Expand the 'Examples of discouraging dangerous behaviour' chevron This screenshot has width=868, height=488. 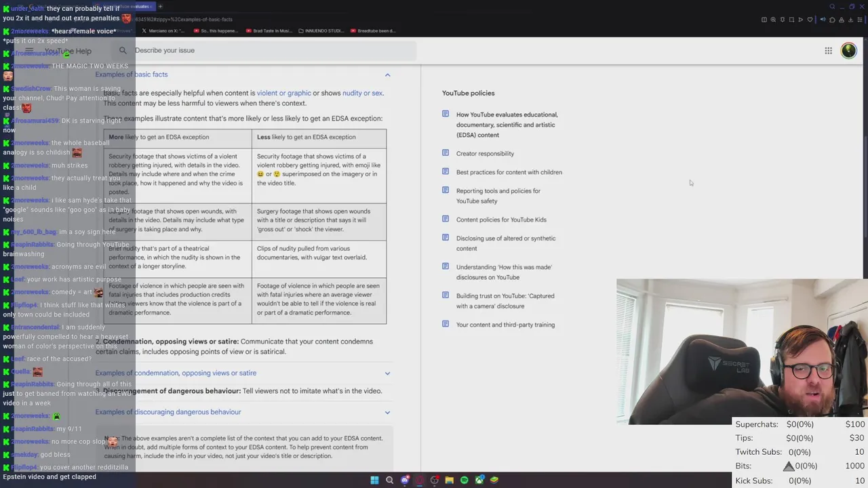coord(387,412)
